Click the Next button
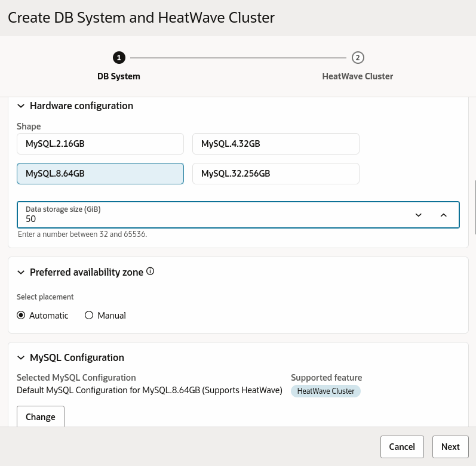 coord(450,446)
